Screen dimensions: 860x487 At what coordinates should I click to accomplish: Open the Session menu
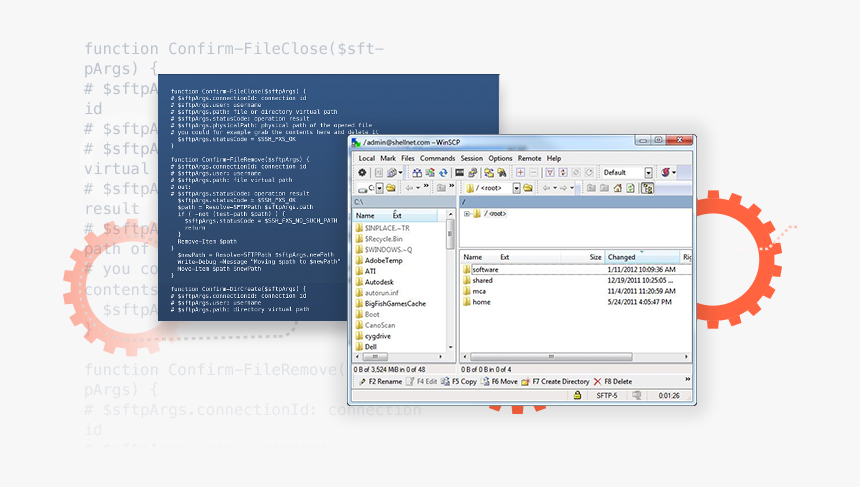pos(472,158)
